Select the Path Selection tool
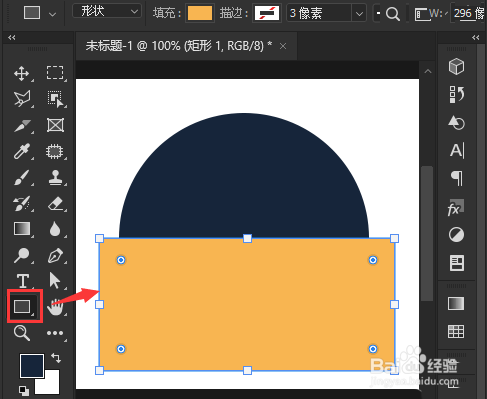This screenshot has height=399, width=487. [55, 280]
